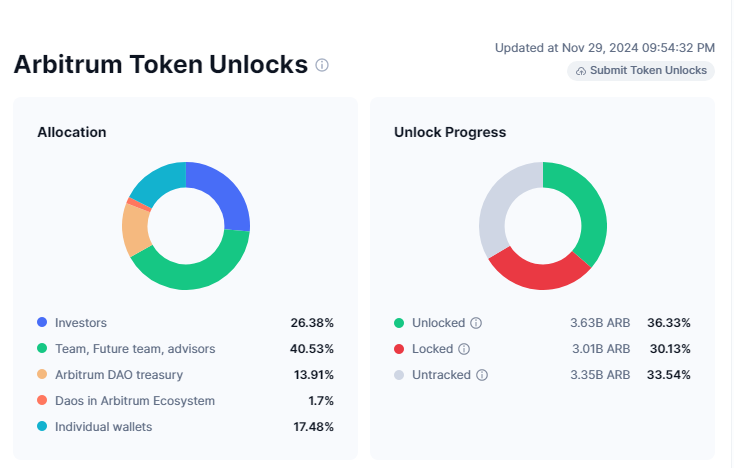Click info icon next to Untracked label

(x=482, y=375)
